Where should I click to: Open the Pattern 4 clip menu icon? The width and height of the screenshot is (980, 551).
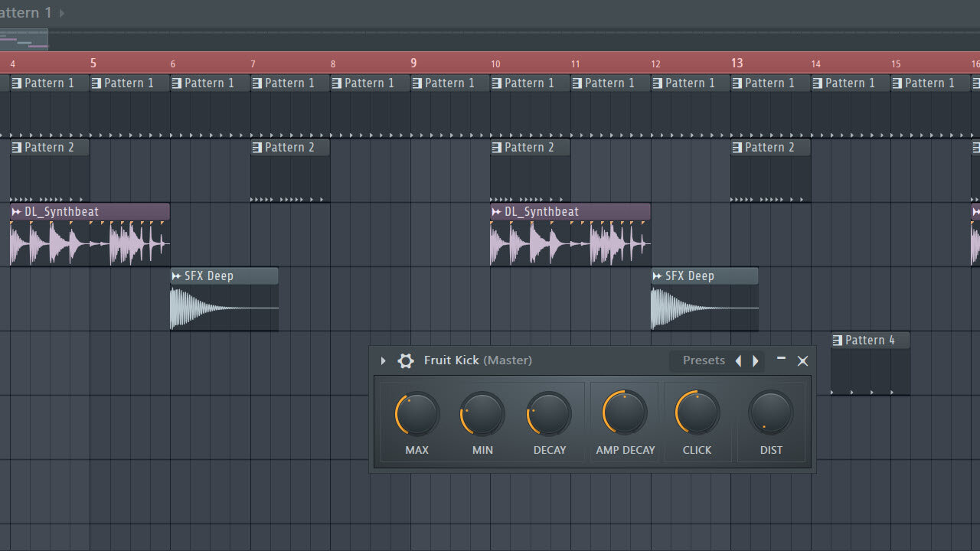click(837, 341)
